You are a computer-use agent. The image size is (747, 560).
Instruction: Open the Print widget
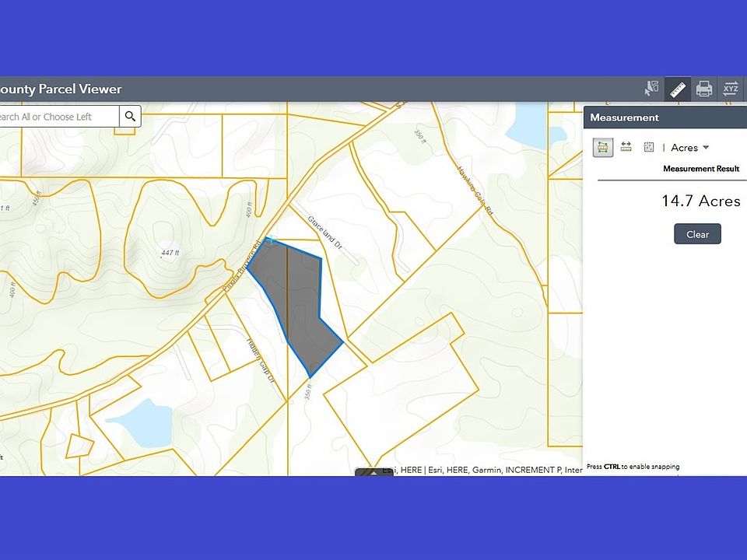pos(704,89)
